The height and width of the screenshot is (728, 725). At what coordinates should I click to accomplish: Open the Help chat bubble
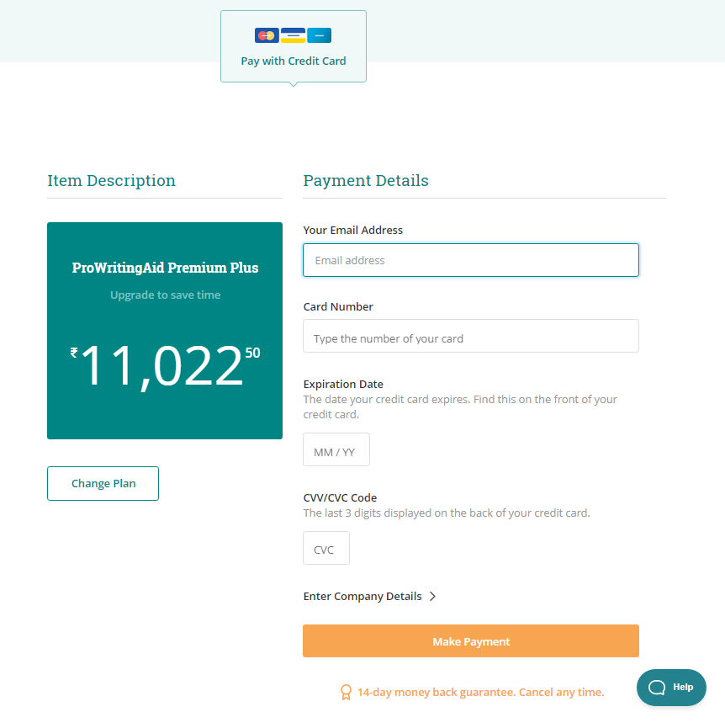671,687
